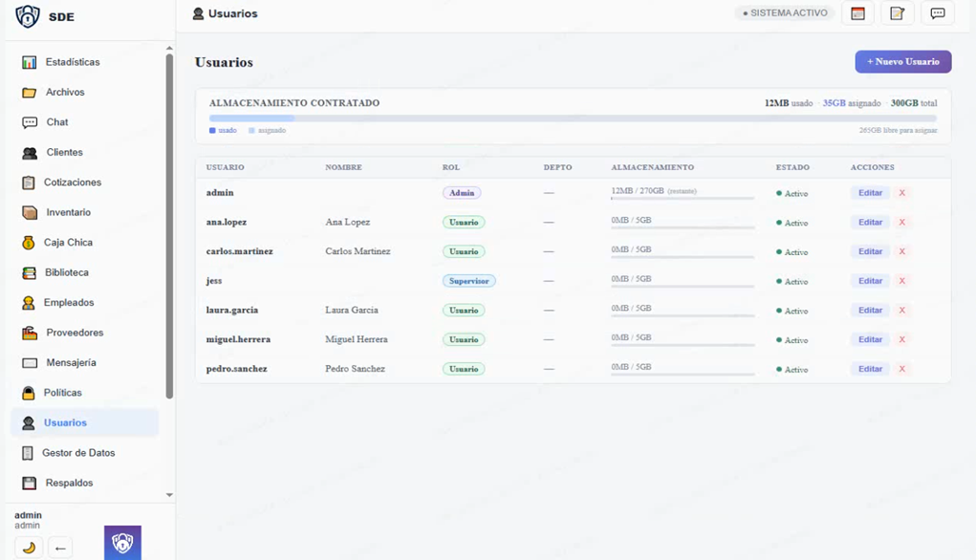The image size is (976, 560).
Task: Edit the carlos.martinez user
Action: click(x=870, y=251)
